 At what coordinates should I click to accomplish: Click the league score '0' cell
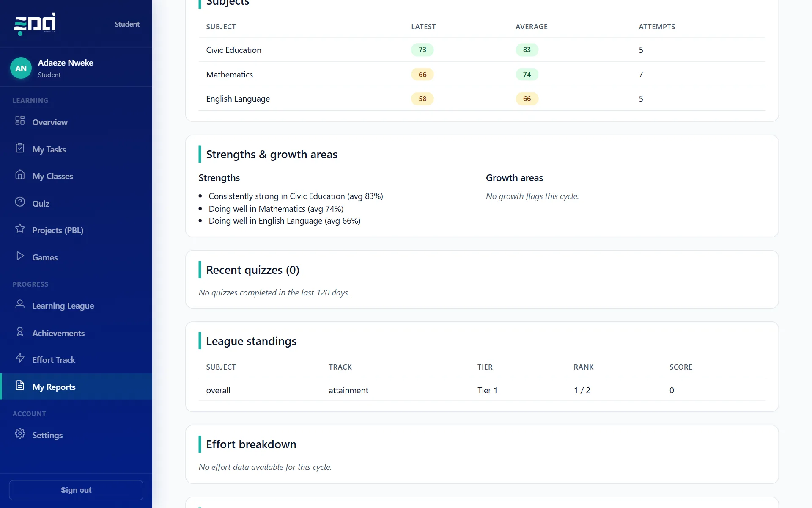click(x=672, y=390)
